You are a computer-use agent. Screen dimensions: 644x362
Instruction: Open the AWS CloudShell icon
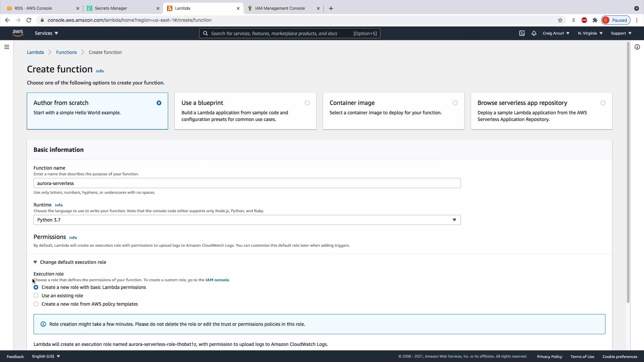(x=522, y=33)
